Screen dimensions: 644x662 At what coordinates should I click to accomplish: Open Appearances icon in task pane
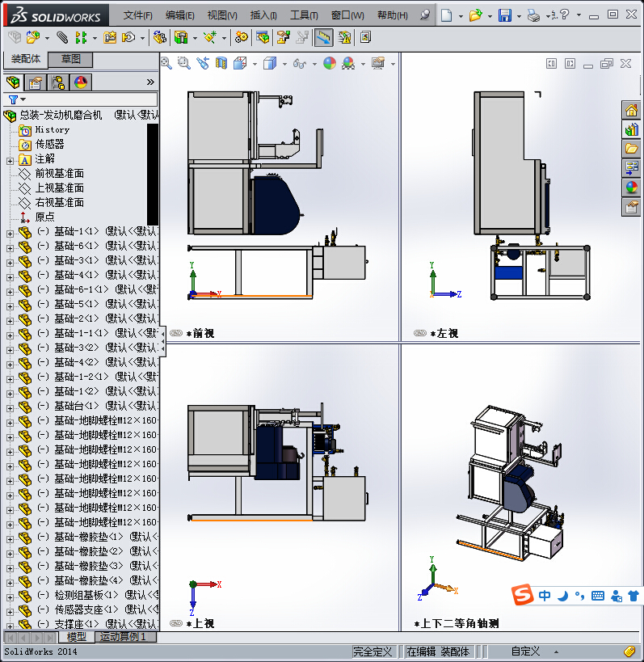click(631, 188)
